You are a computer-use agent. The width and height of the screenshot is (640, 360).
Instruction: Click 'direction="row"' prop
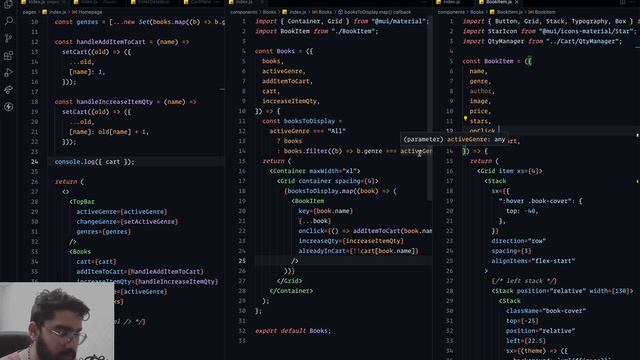(x=518, y=241)
